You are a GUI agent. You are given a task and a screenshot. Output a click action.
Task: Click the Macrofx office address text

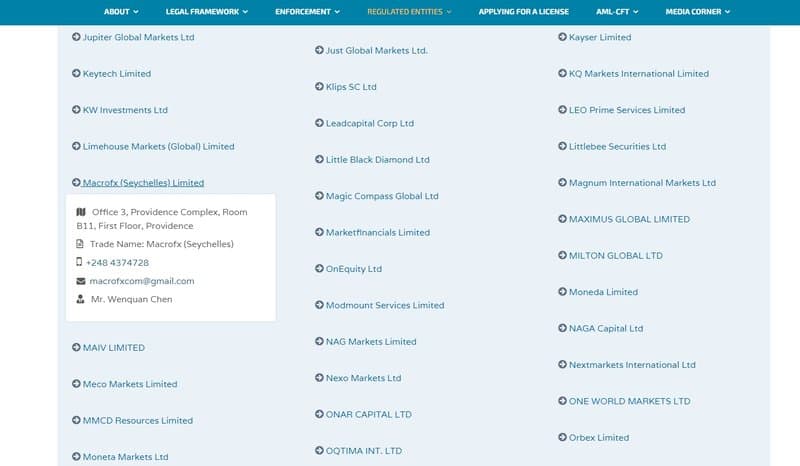pyautogui.click(x=162, y=218)
